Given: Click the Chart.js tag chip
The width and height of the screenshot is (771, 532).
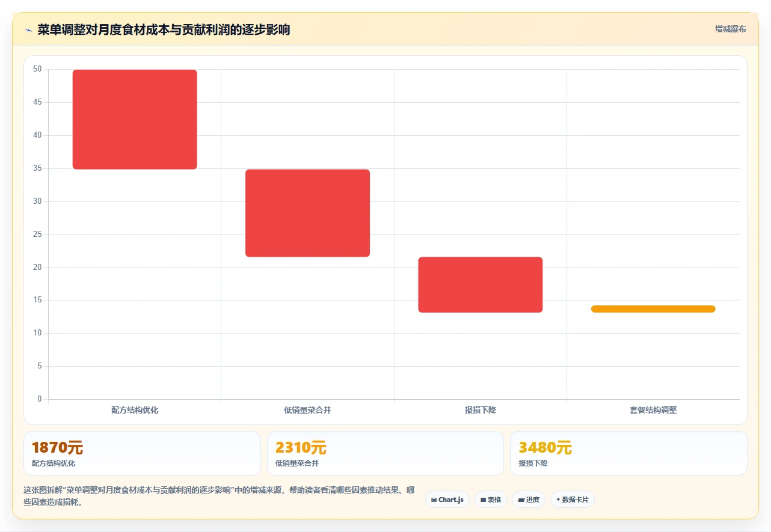Looking at the screenshot, I should pos(447,500).
